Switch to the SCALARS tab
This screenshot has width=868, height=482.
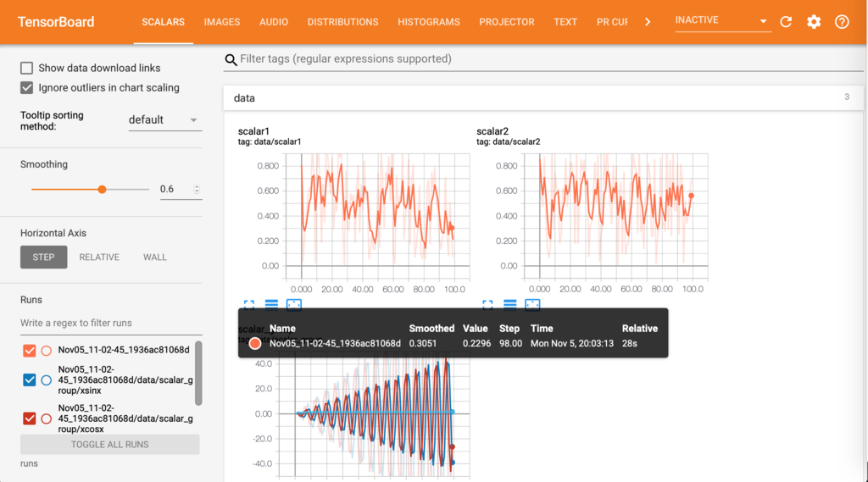pos(163,22)
